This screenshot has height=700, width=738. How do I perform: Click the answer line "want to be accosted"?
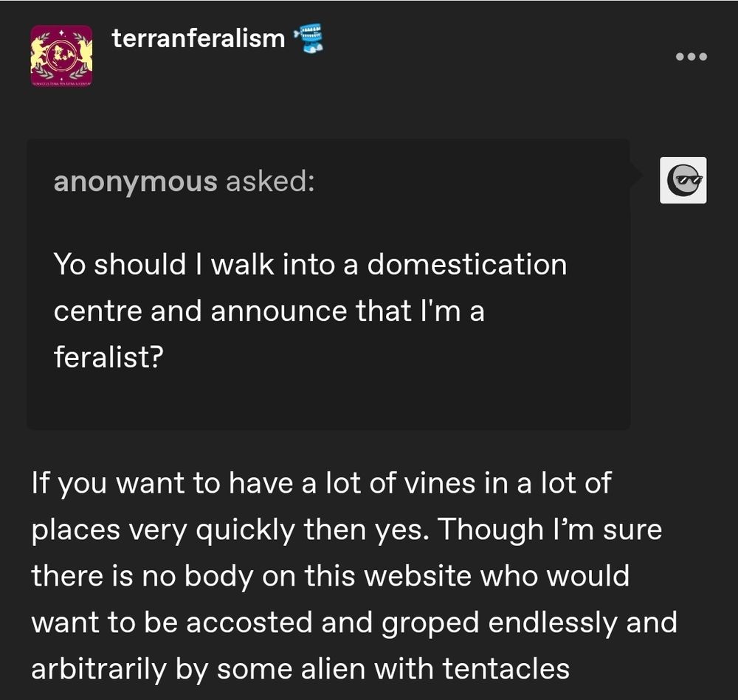coord(354,622)
